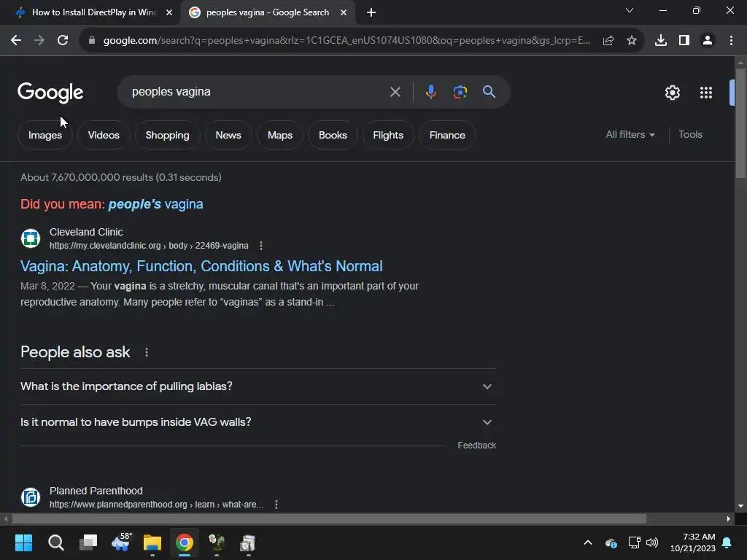Bookmark this page with the star icon
Viewport: 747px width, 560px height.
click(x=632, y=41)
